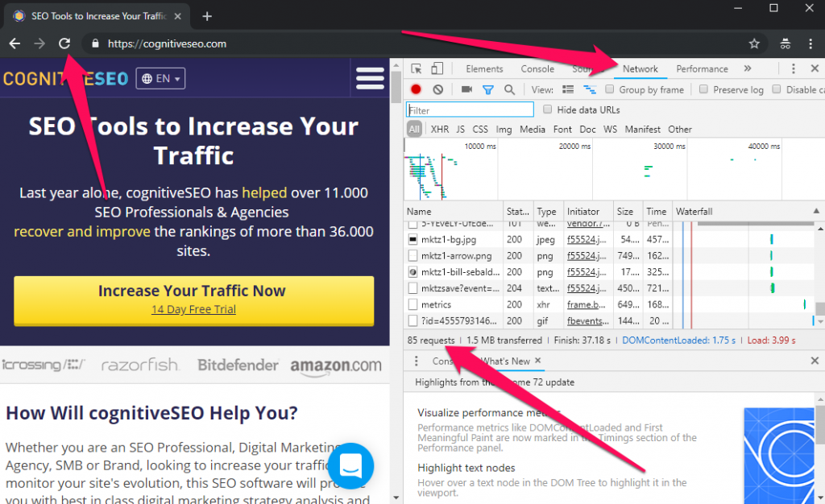Sort requests by Size column
This screenshot has width=825, height=504.
(627, 211)
